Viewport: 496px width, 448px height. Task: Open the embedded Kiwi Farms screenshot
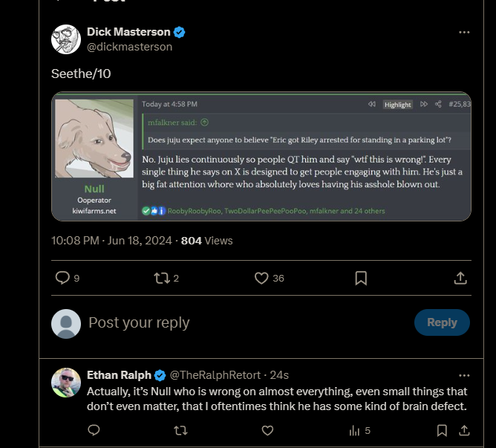click(261, 156)
